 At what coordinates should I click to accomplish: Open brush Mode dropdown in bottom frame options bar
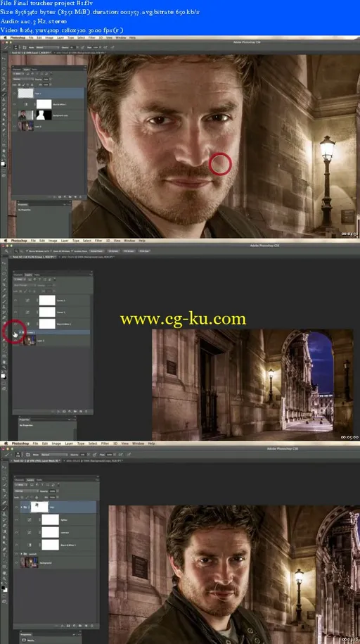(x=55, y=455)
